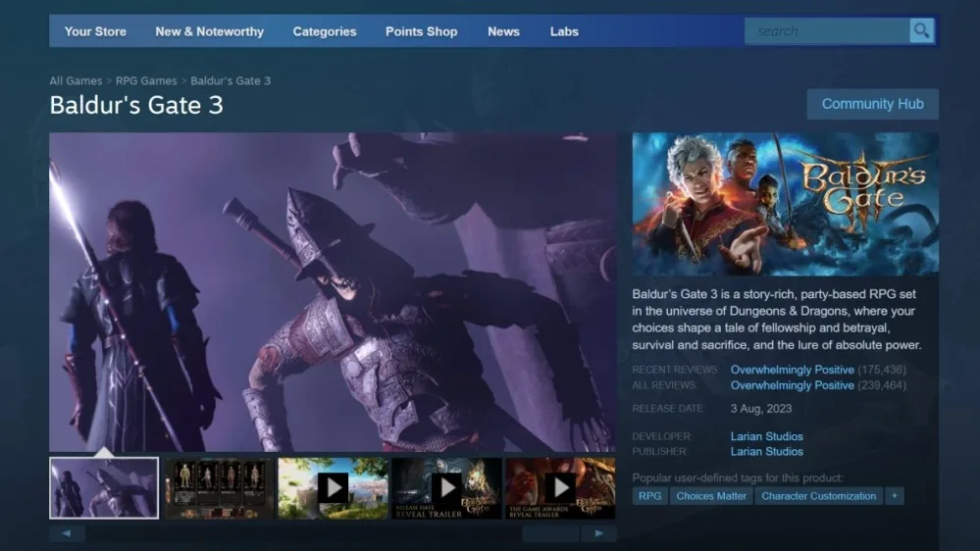980x551 pixels.
Task: Open the Categories menu
Action: click(325, 31)
